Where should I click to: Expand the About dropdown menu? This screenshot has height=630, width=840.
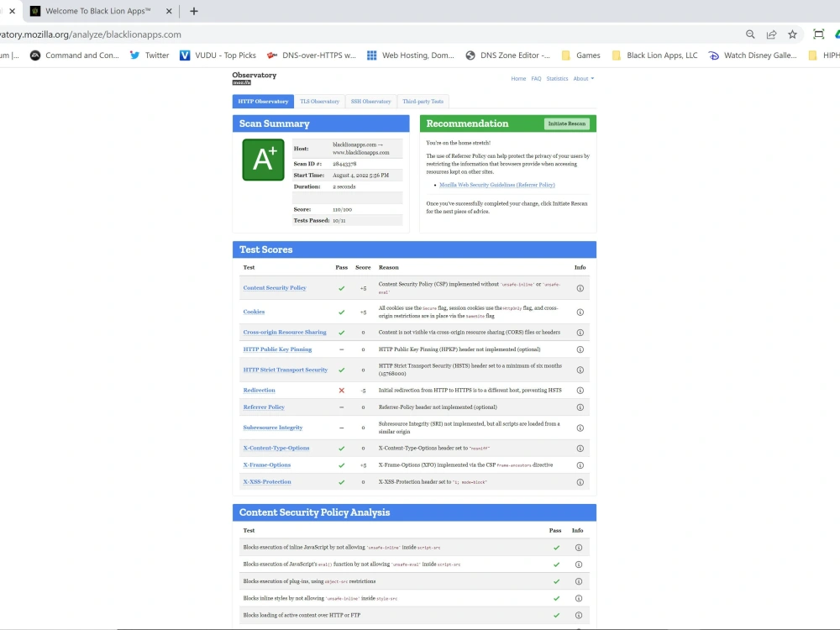584,79
